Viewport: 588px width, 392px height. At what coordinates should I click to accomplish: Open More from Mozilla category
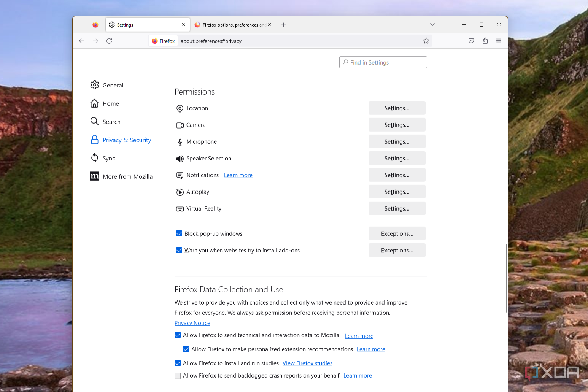tap(121, 176)
